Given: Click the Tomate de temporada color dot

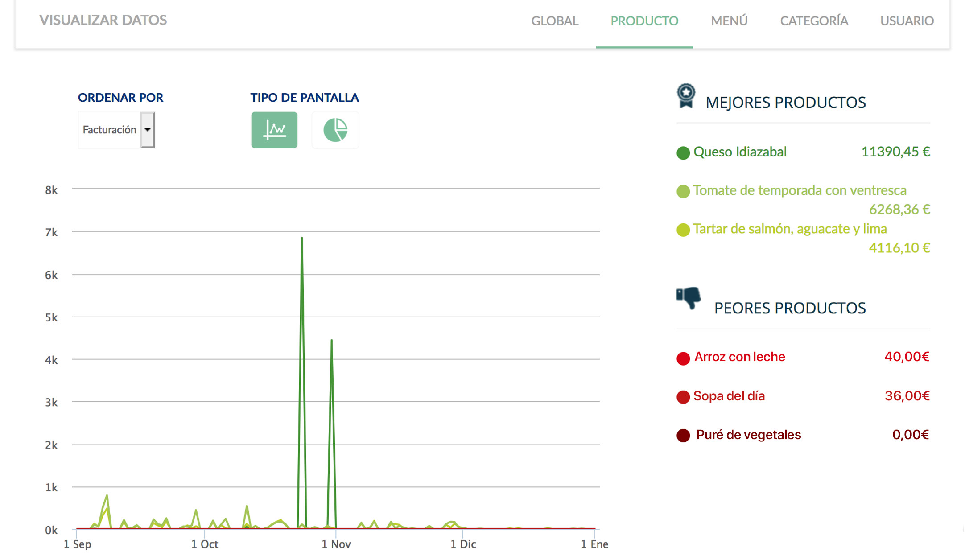Looking at the screenshot, I should click(x=683, y=191).
